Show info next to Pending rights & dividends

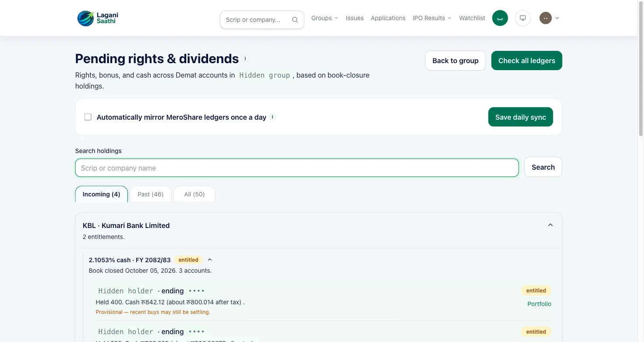245,58
